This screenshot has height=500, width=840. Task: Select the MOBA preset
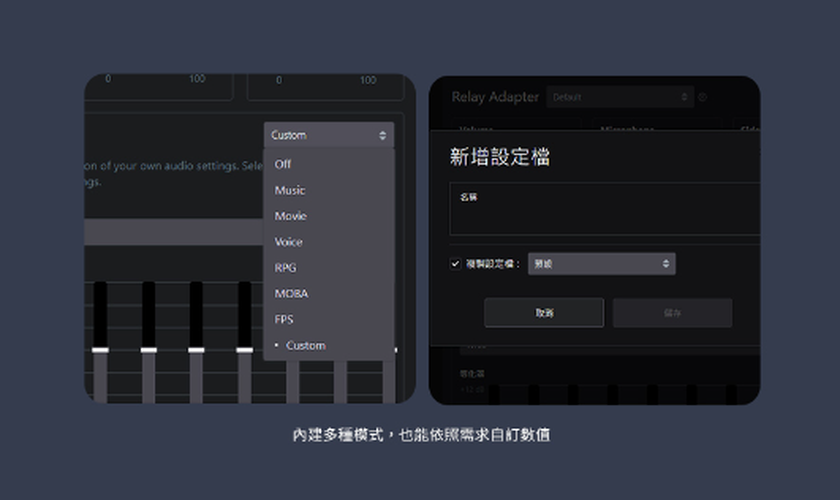pyautogui.click(x=292, y=294)
